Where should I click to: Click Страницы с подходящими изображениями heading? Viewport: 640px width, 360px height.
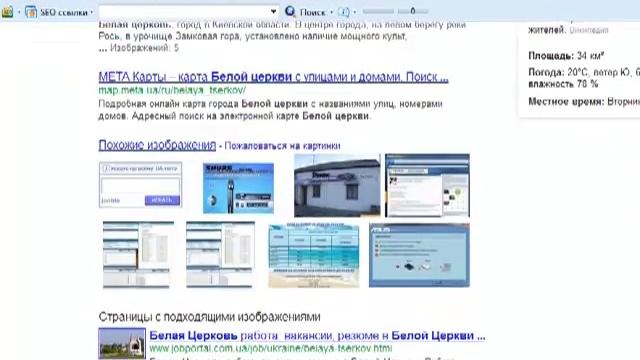[209, 317]
